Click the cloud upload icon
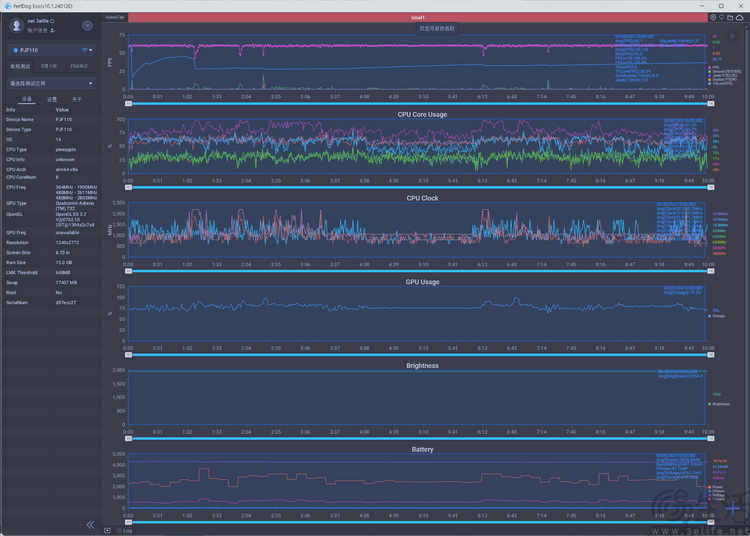The height and width of the screenshot is (536, 750). tap(739, 17)
